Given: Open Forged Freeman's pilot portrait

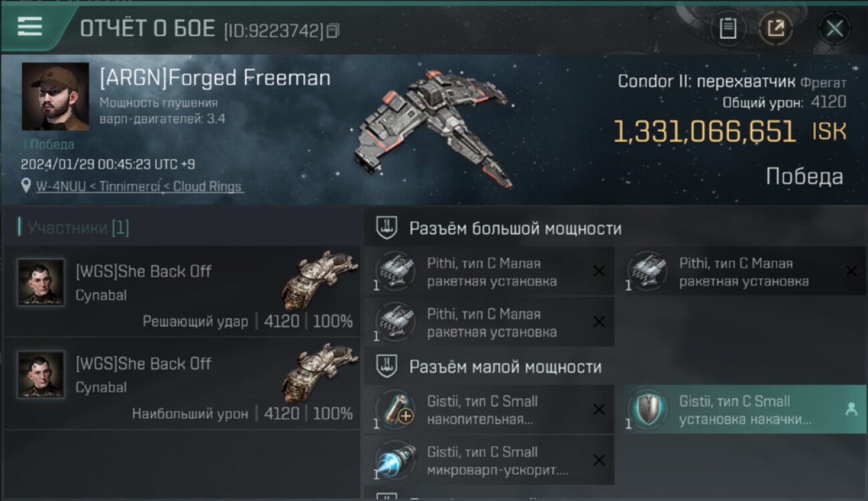Looking at the screenshot, I should (x=55, y=96).
